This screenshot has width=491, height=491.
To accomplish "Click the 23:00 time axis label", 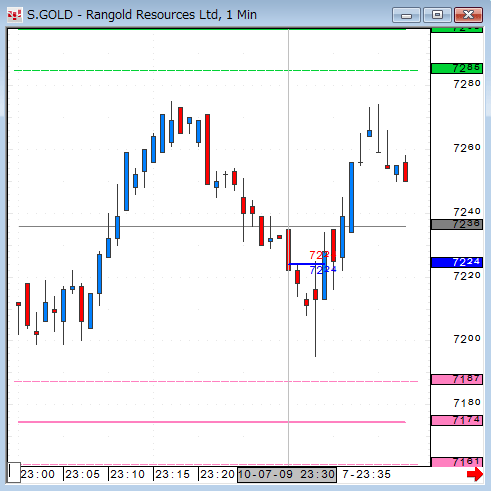I will pos(37,474).
